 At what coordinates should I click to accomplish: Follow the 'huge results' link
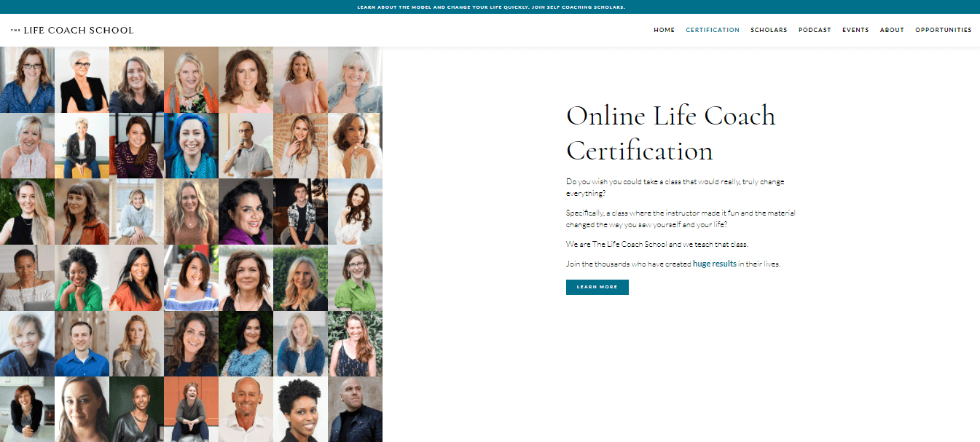click(714, 264)
